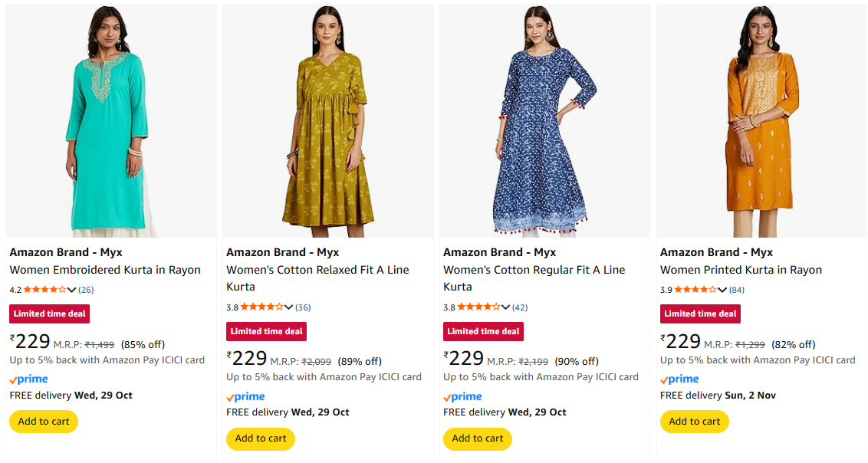Open star rating popover for Women Embroidered Kurta
Image resolution: width=868 pixels, height=463 pixels.
44,290
